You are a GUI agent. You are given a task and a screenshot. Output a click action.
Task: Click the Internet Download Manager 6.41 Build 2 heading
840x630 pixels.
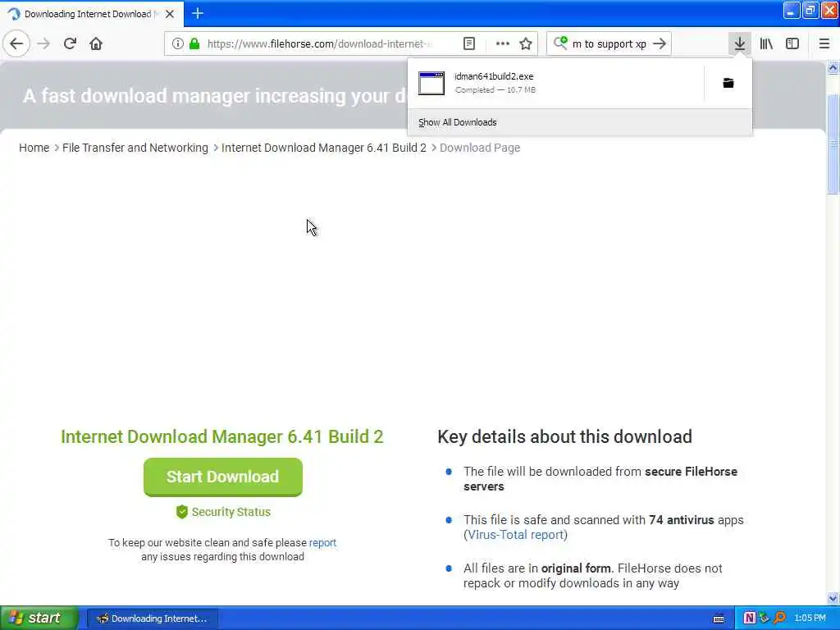[221, 436]
